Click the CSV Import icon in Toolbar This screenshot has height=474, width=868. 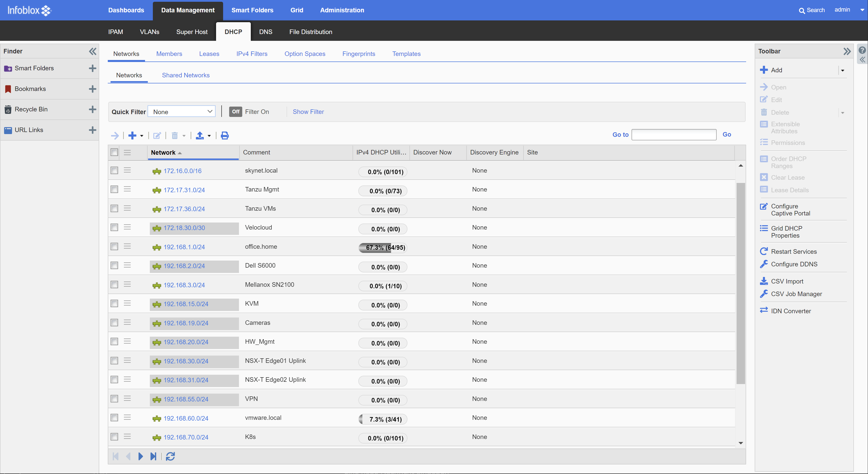[764, 281]
